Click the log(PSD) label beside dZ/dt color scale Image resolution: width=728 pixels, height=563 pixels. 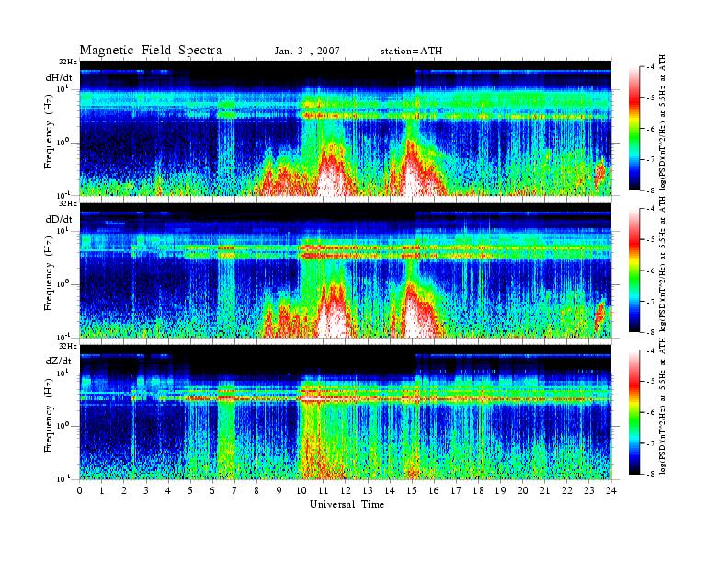tap(663, 406)
